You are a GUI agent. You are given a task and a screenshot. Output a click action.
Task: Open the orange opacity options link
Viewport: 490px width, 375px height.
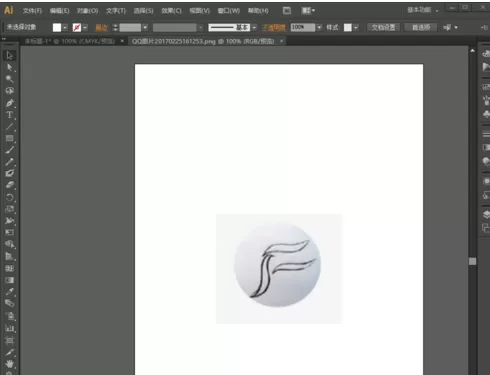(273, 28)
